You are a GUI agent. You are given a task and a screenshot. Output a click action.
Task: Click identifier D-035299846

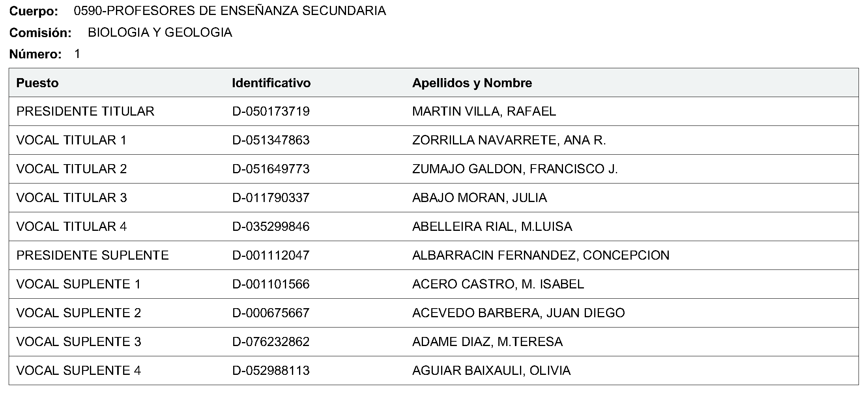[x=271, y=226]
